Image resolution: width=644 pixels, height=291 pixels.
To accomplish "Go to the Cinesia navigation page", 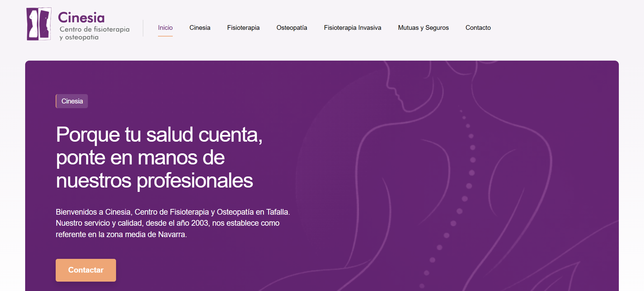I will tap(200, 28).
